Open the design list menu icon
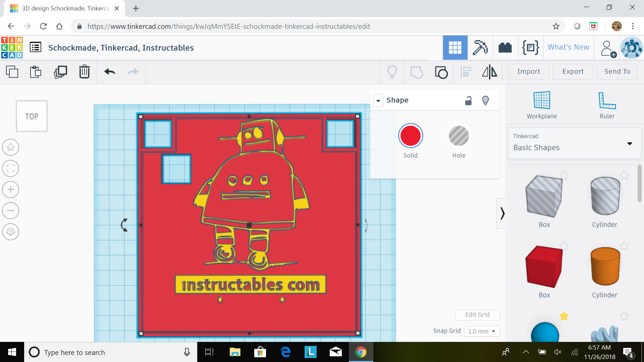 tap(36, 47)
